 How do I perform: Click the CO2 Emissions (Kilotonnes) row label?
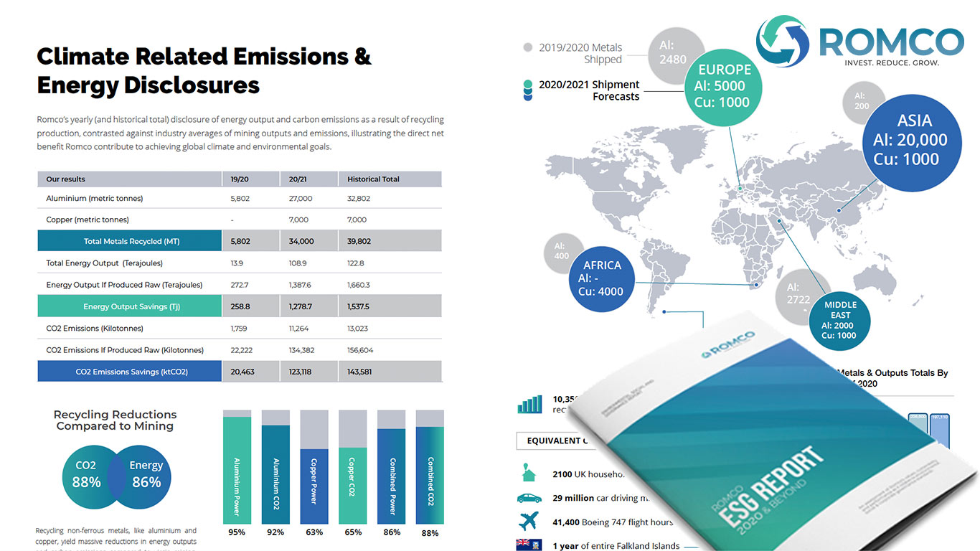(x=95, y=329)
